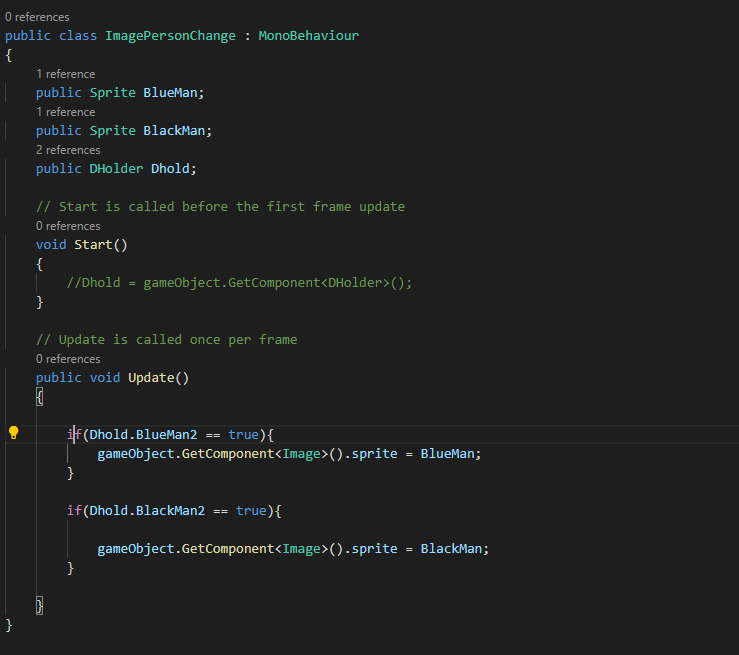Click the highlighted closing brace of Update
The image size is (739, 655).
click(x=40, y=606)
